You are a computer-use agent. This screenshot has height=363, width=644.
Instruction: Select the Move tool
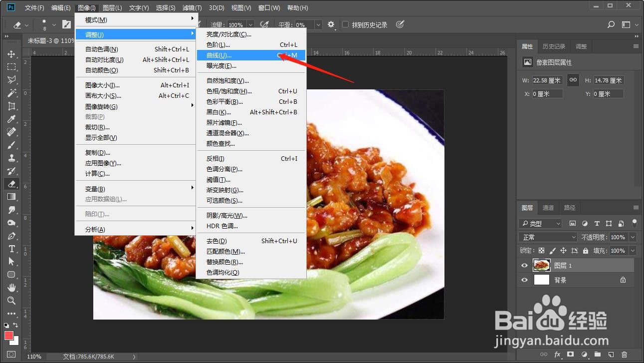(12, 54)
